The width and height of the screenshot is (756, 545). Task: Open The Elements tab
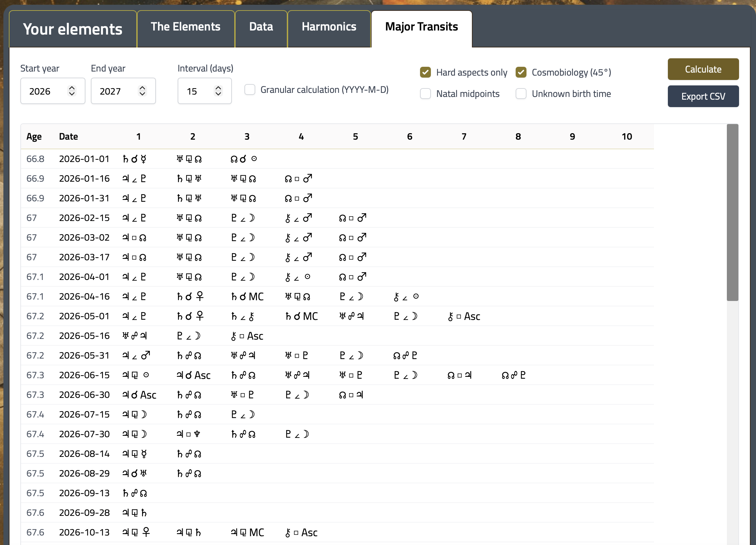(185, 27)
